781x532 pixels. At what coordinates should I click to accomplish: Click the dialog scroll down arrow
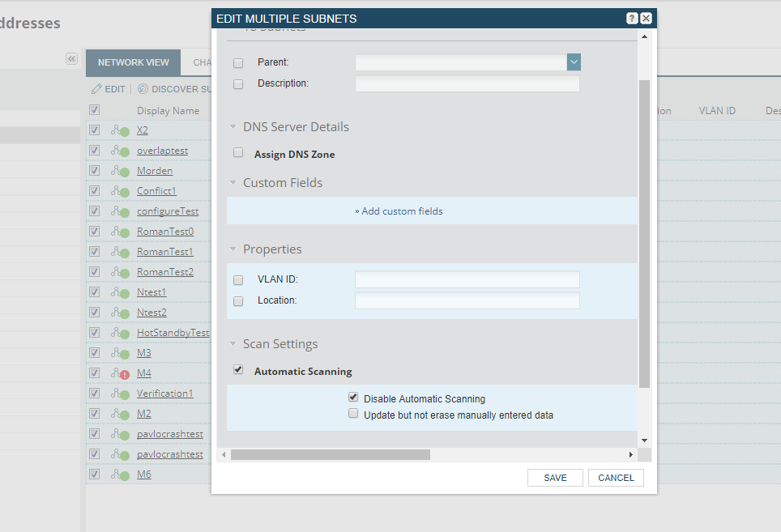tap(644, 440)
